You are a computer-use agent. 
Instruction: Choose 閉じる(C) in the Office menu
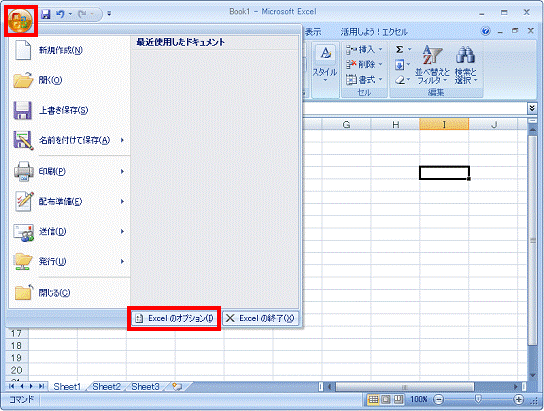69,293
